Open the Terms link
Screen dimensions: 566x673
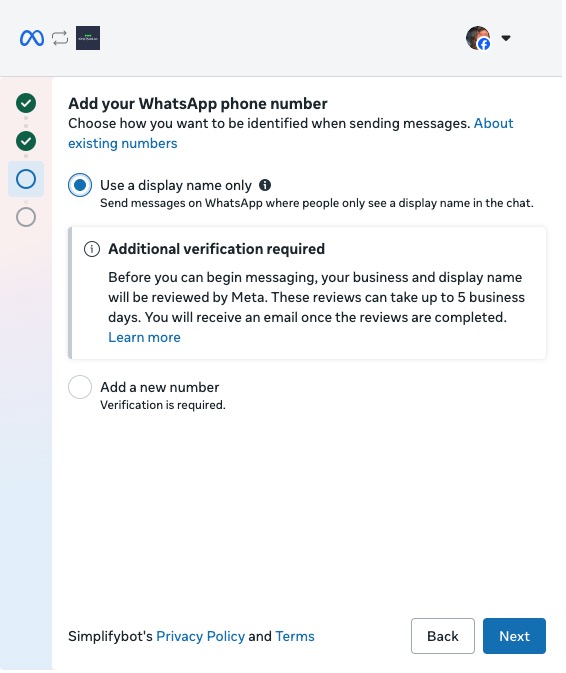pos(295,636)
